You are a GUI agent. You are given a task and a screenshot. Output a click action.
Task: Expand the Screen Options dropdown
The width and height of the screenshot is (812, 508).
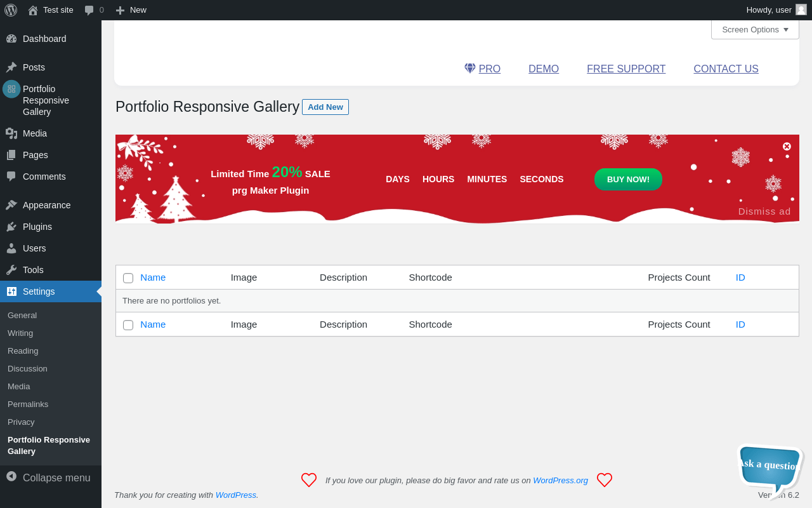[755, 29]
